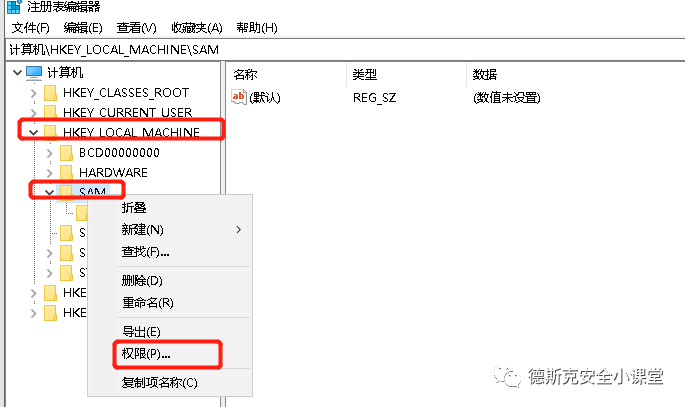Click the SAM folder icon
Screen dimensions: 685x407
click(67, 192)
